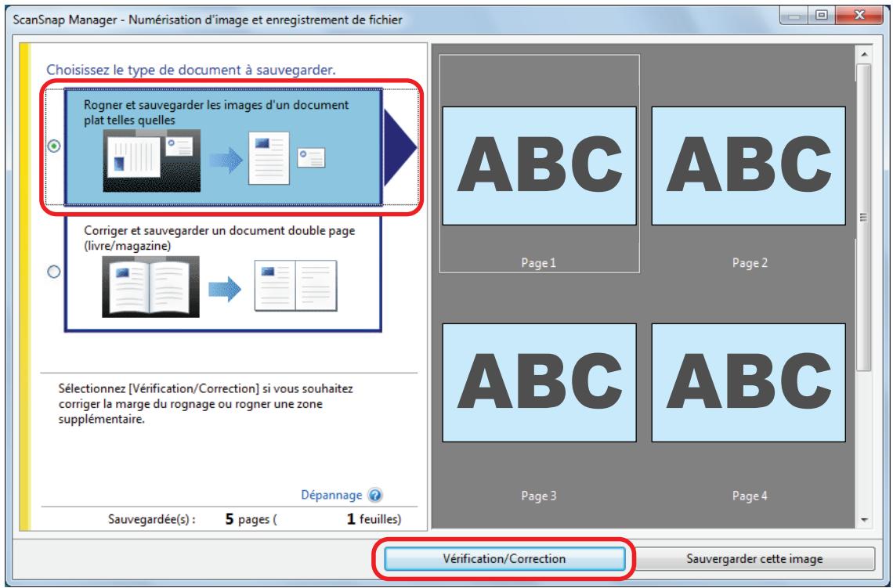893x588 pixels.
Task: Open the Dépannage link
Action: (x=331, y=495)
